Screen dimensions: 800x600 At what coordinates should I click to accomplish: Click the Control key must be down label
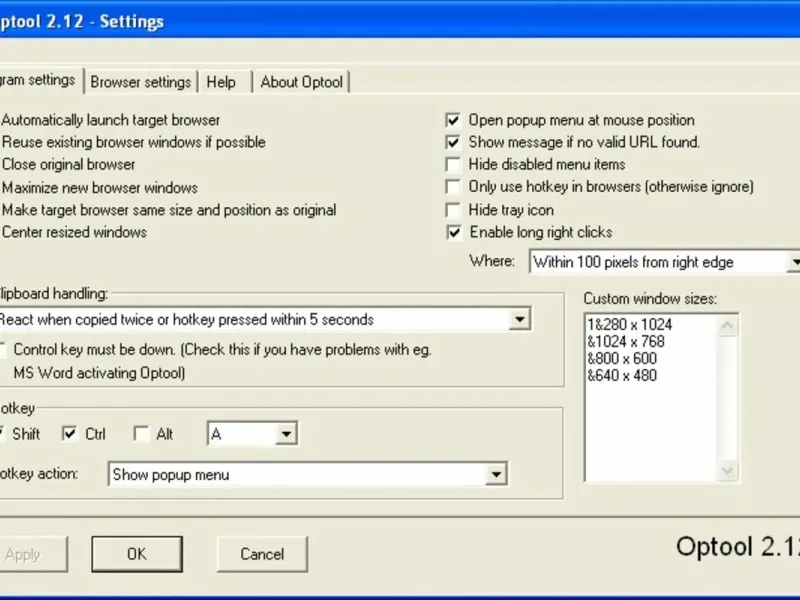coord(222,361)
